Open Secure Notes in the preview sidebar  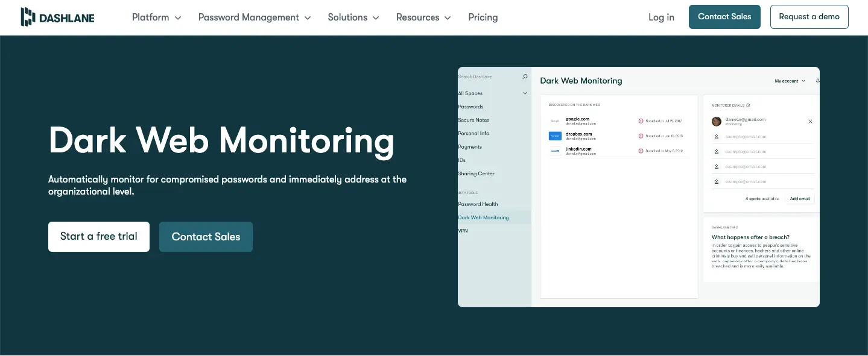[474, 120]
